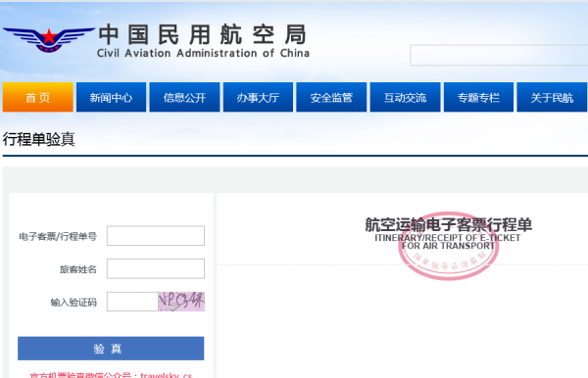Open 信息公开 menu item
This screenshot has height=378, width=588.
pos(184,97)
